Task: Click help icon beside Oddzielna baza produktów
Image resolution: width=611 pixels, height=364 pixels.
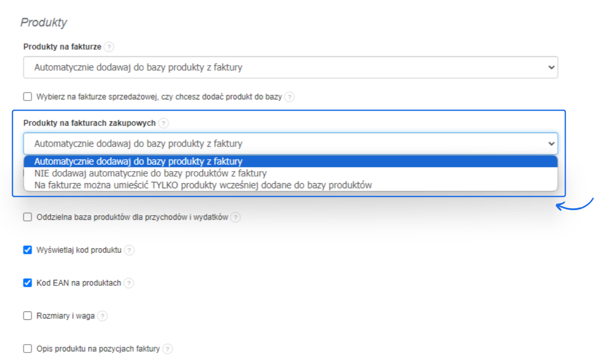Action: [236, 217]
